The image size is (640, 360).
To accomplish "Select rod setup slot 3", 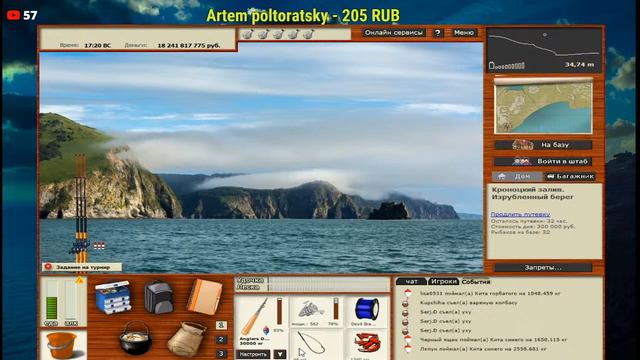I will click(221, 353).
